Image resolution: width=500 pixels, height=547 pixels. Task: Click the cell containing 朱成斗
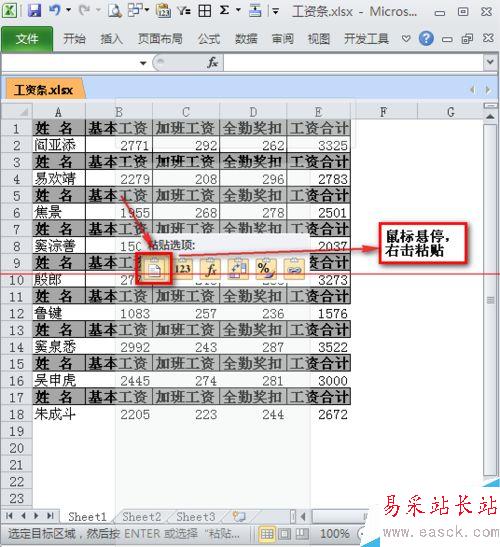click(59, 414)
